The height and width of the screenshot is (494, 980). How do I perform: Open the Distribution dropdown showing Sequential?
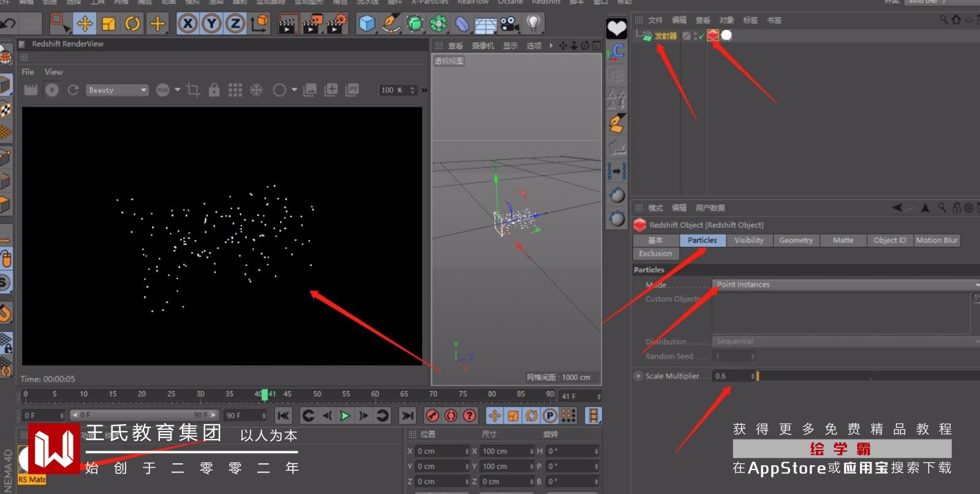(846, 342)
